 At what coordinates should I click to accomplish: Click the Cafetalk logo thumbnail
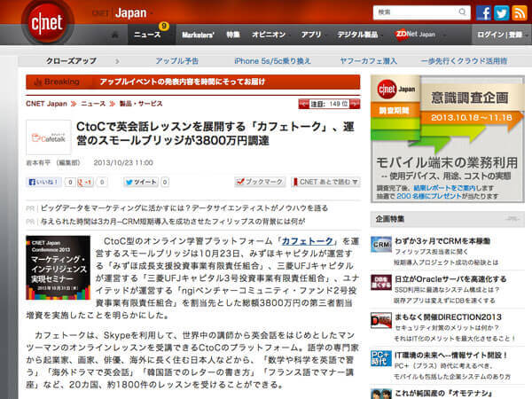click(49, 137)
